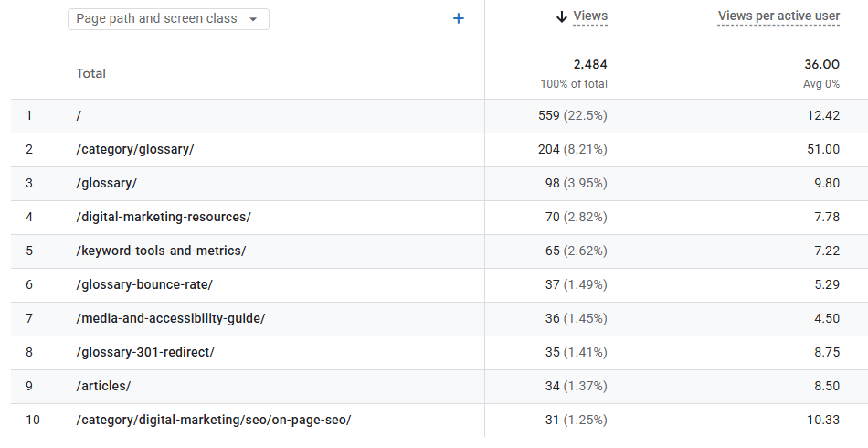Open the Page path and screen class dropdown
The width and height of the screenshot is (868, 448).
pyautogui.click(x=168, y=19)
